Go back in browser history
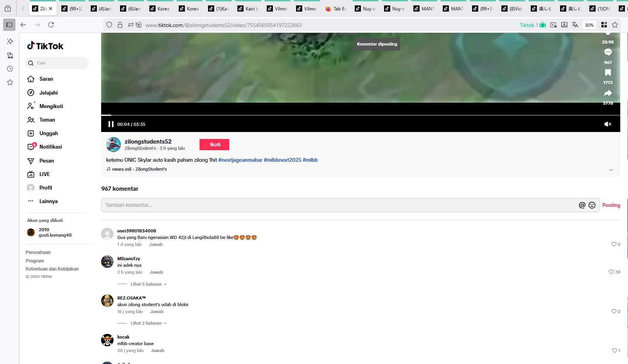 pyautogui.click(x=23, y=25)
